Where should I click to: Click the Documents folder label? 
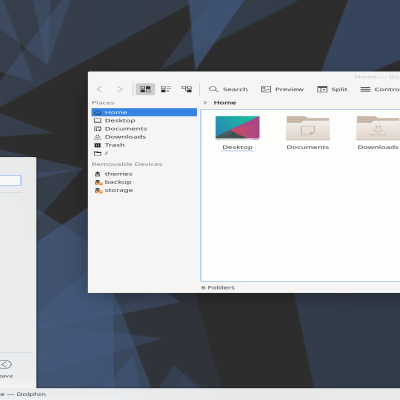pos(308,147)
